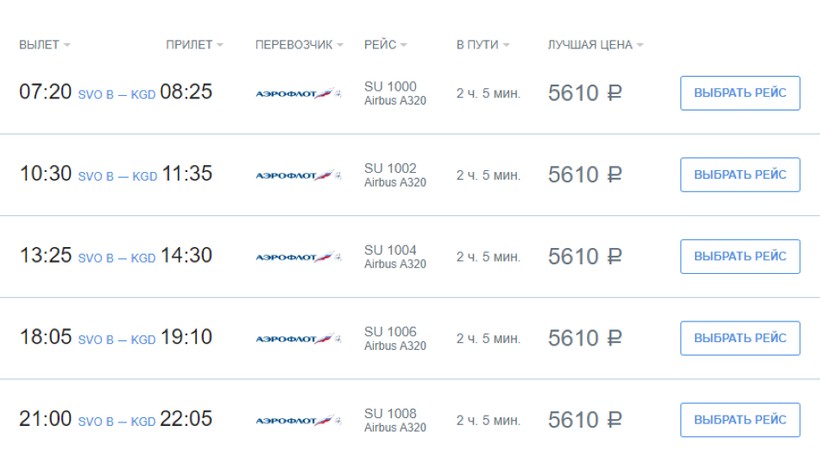
Task: Click the SU 1008 flight number text
Action: (390, 413)
